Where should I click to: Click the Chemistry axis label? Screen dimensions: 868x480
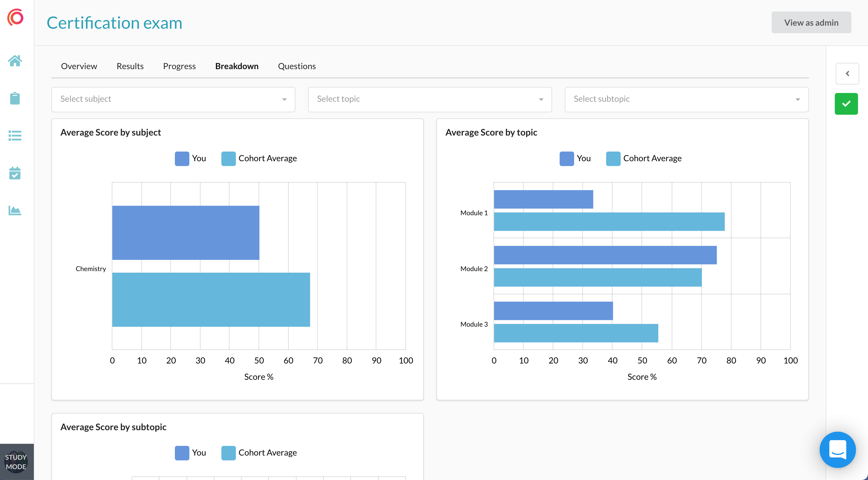pos(91,269)
